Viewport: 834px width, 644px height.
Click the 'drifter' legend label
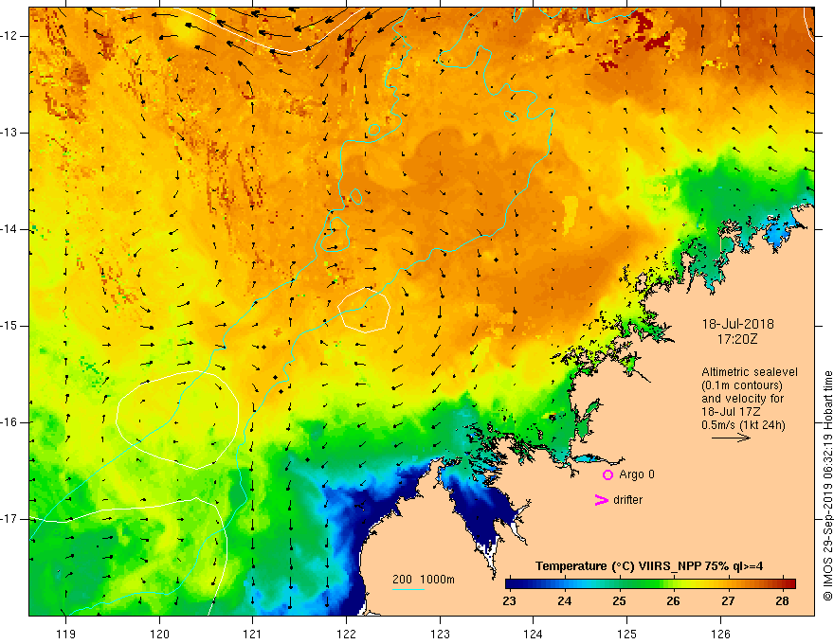pos(627,500)
